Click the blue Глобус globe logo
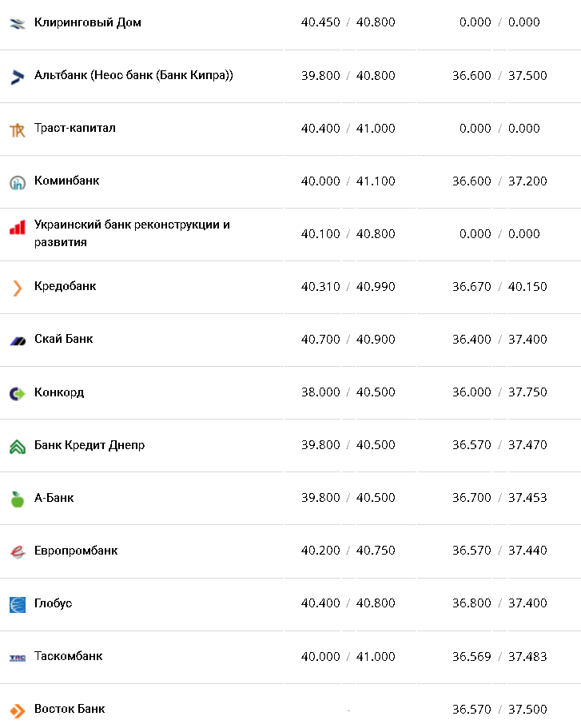Viewport: 581px width, 728px height. click(18, 604)
